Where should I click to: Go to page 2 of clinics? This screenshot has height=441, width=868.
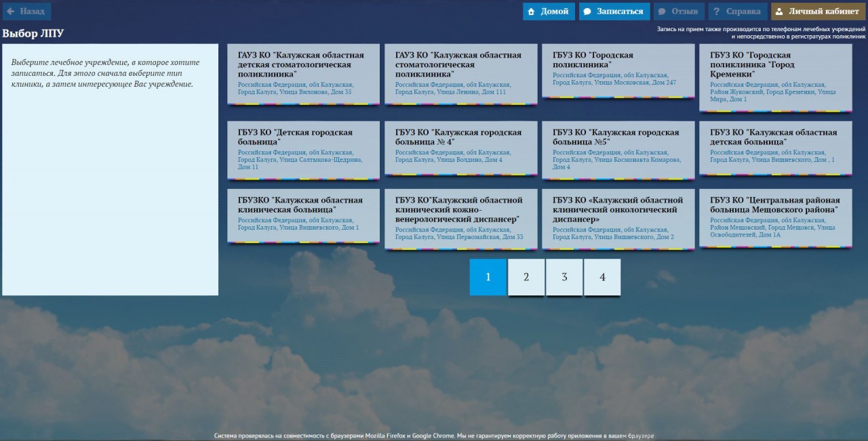pos(526,277)
